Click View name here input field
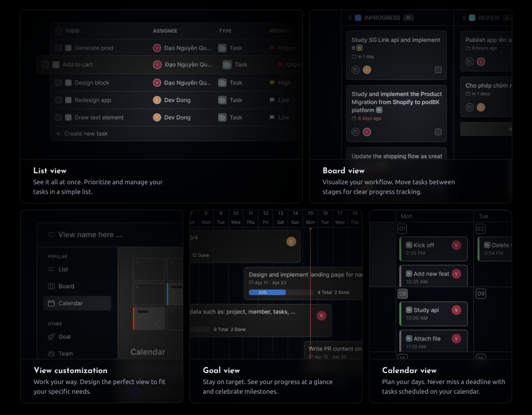The width and height of the screenshot is (532, 415). click(x=90, y=234)
